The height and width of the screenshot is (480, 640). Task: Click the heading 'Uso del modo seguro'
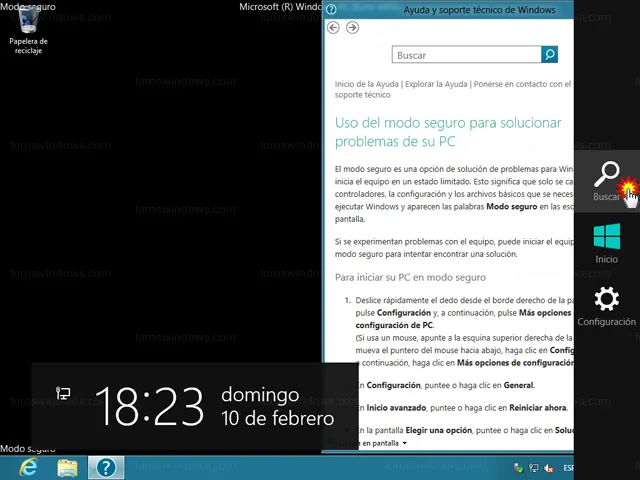tap(448, 132)
